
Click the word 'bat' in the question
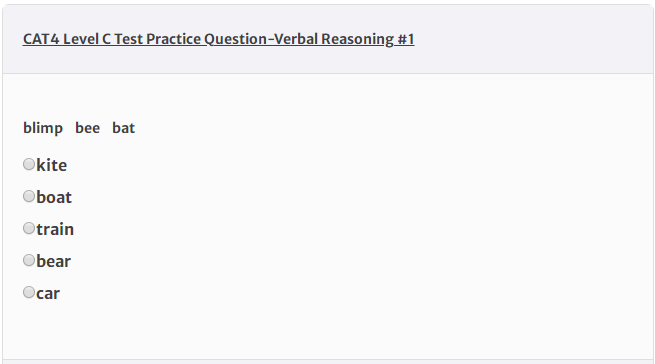pos(124,128)
